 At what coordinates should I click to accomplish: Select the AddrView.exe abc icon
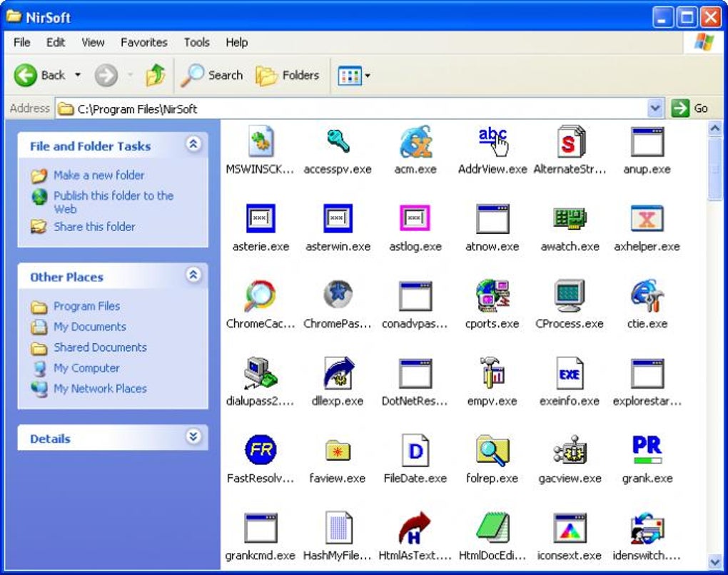(x=492, y=141)
